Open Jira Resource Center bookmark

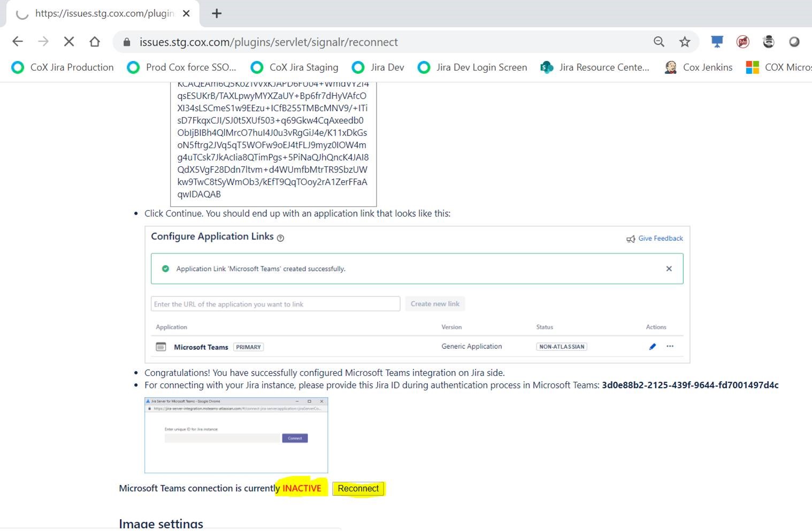pyautogui.click(x=594, y=67)
